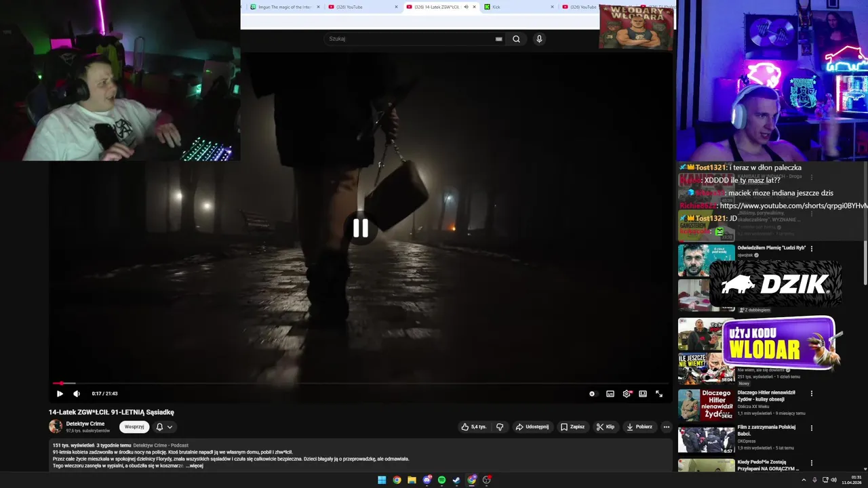Screen dimensions: 868x488
Task: Open options for Kiedy Pedof*le Zostają video
Action: [812, 463]
